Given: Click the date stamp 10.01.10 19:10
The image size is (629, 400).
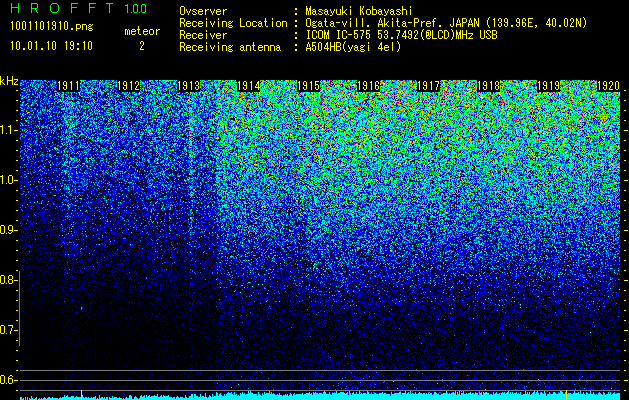Looking at the screenshot, I should coord(52,46).
